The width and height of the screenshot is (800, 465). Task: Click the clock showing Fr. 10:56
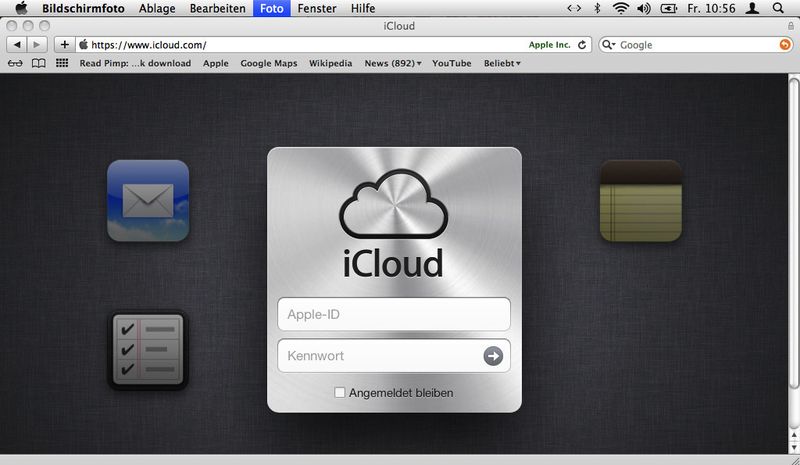(711, 8)
